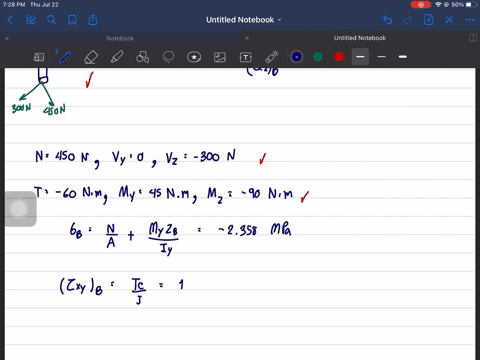Bookmark this page
480x360 pixels.
tap(72, 20)
